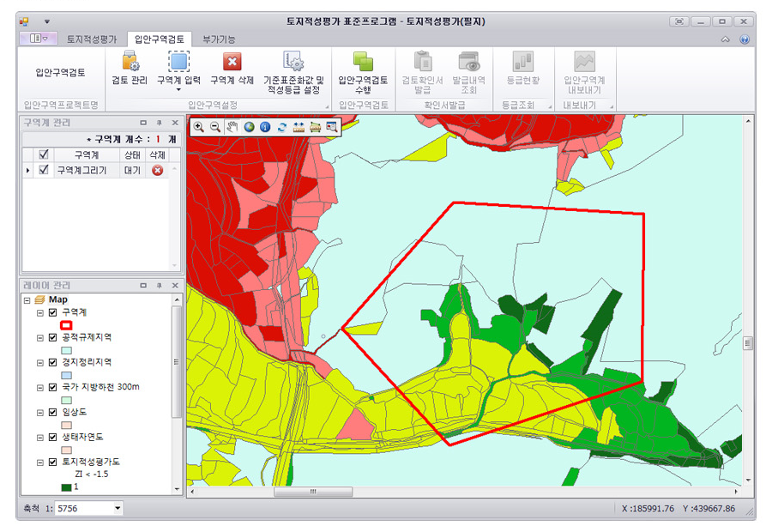The width and height of the screenshot is (772, 532).
Task: Open the scale 5756 dropdown arrow
Action: (118, 508)
